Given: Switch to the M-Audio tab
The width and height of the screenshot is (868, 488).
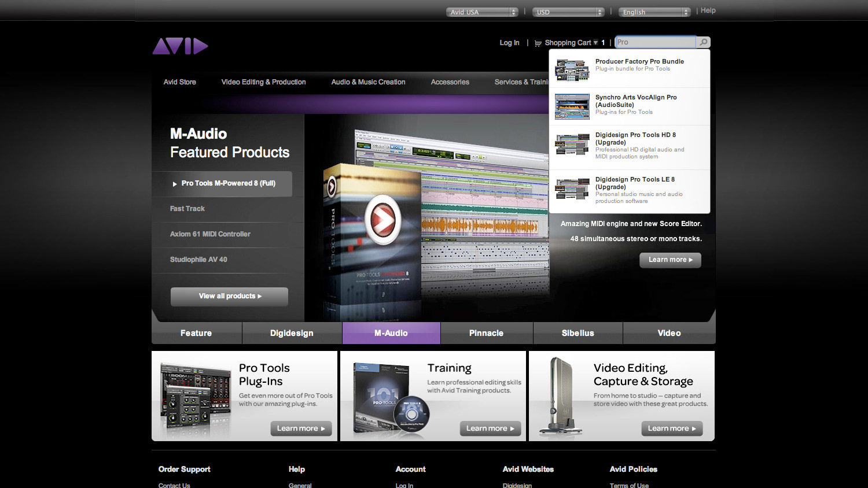Looking at the screenshot, I should [x=391, y=333].
